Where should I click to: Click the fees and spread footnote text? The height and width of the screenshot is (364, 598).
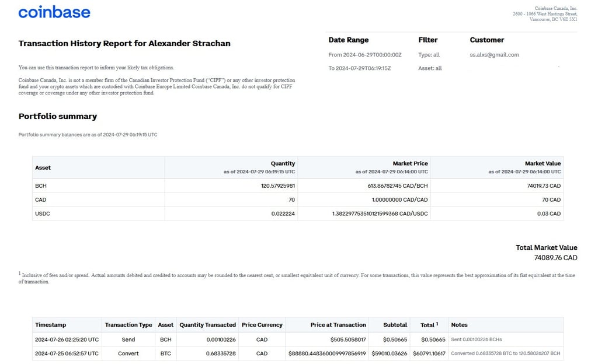click(x=297, y=278)
